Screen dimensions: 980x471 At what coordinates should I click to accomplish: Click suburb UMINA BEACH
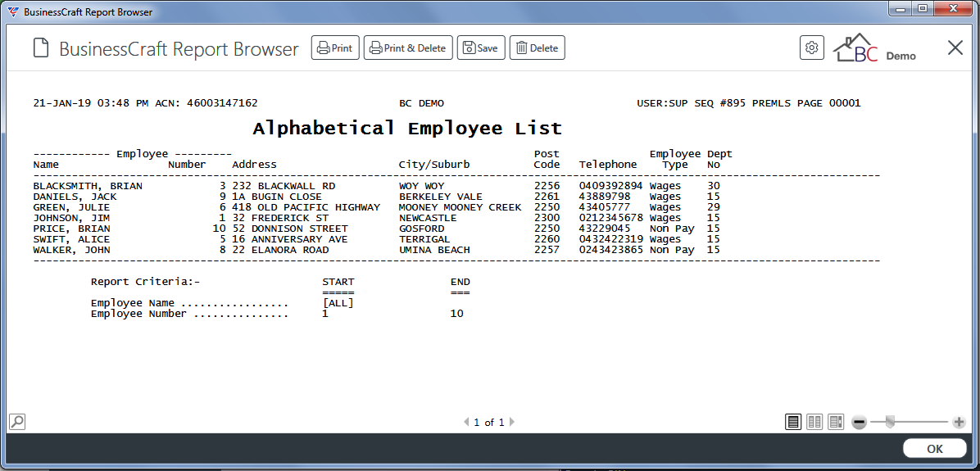(434, 250)
